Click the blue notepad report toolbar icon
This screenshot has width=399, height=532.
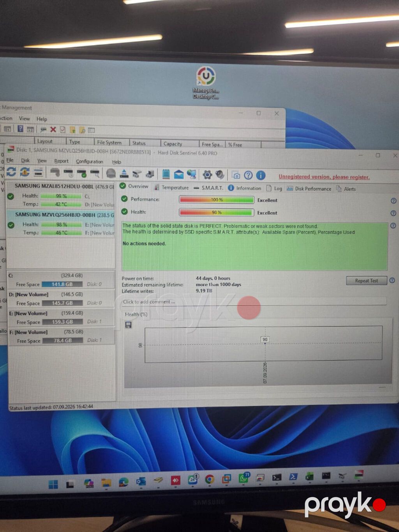[x=166, y=174]
